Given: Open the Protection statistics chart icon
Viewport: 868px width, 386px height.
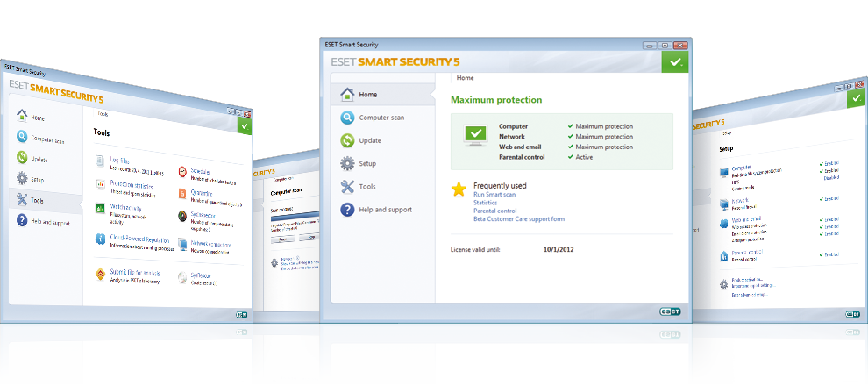Looking at the screenshot, I should 100,184.
